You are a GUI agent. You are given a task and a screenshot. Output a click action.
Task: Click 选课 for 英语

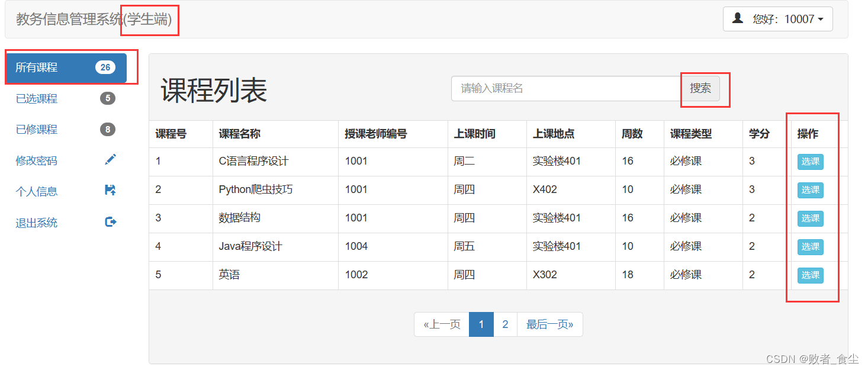point(810,275)
